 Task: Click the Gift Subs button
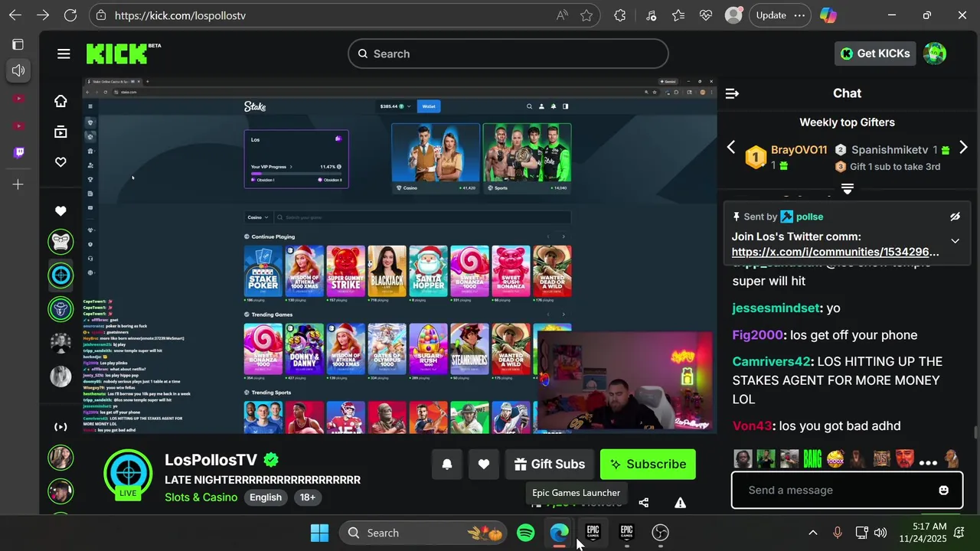[549, 464]
